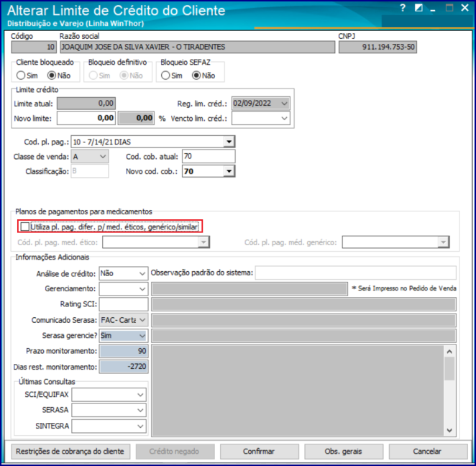Select Sim for Bloqueio SEFAZ
The image size is (476, 466).
[x=165, y=76]
